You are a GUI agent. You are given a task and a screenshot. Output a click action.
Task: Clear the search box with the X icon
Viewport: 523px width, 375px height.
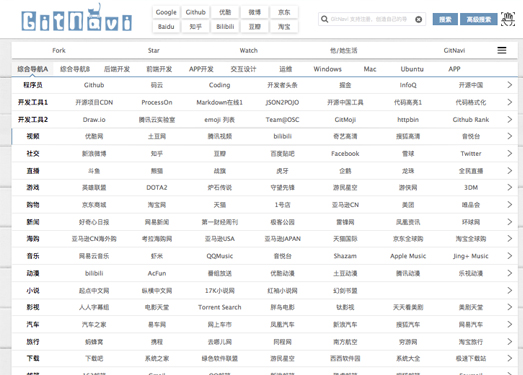pos(418,19)
